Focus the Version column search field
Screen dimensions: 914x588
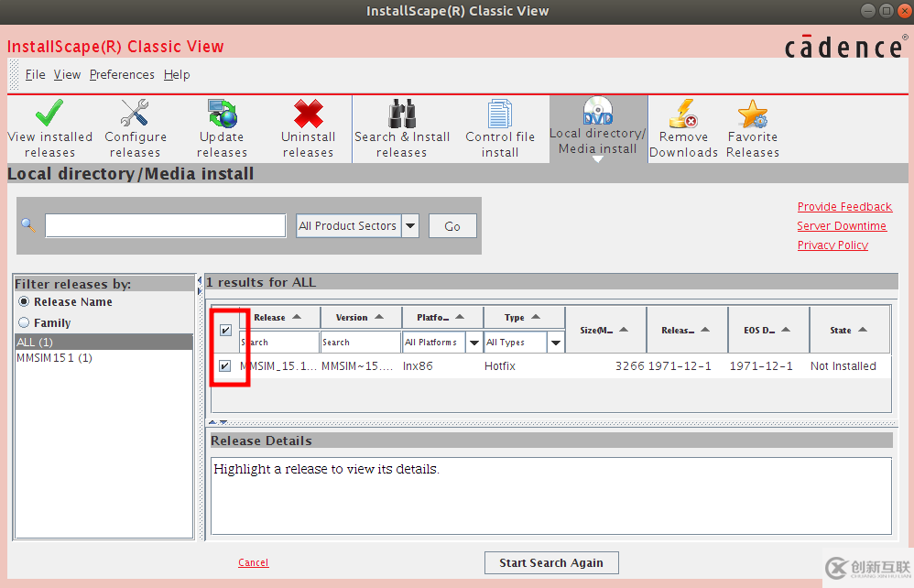pyautogui.click(x=361, y=342)
